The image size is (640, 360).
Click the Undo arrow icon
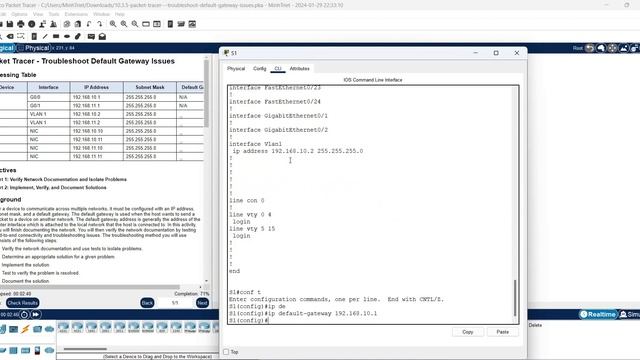[89, 24]
